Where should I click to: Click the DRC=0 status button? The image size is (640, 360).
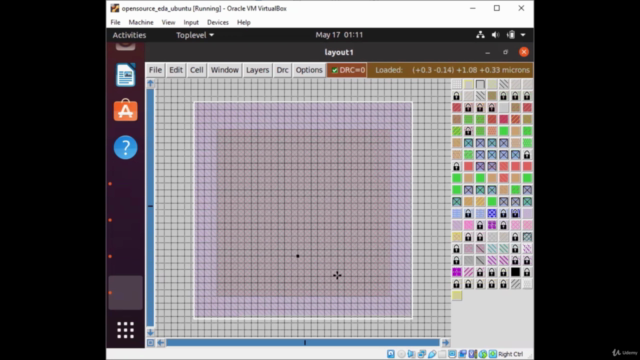[347, 70]
